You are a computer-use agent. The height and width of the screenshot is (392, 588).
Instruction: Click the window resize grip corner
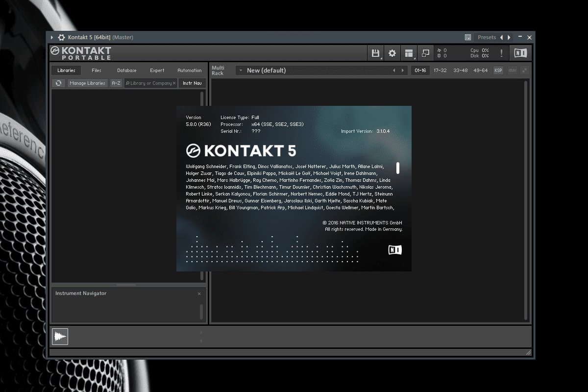[528, 352]
